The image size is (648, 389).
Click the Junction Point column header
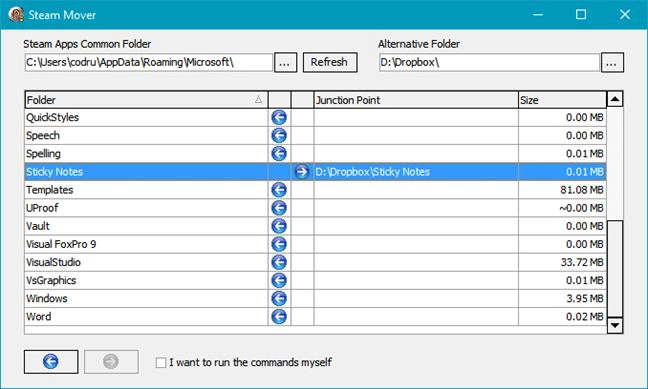(416, 100)
